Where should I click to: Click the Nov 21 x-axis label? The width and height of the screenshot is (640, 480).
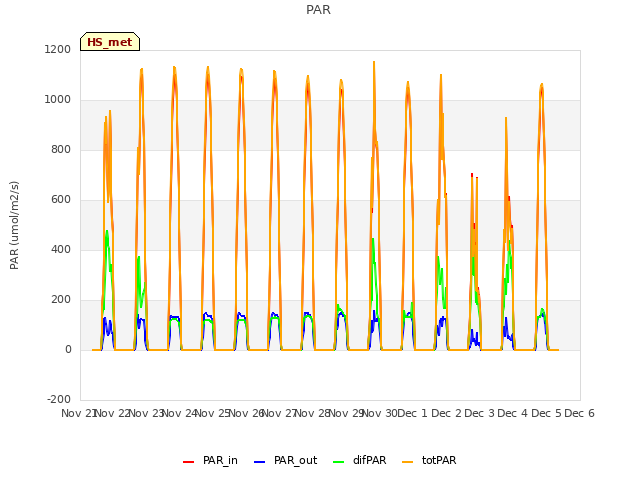tap(78, 413)
